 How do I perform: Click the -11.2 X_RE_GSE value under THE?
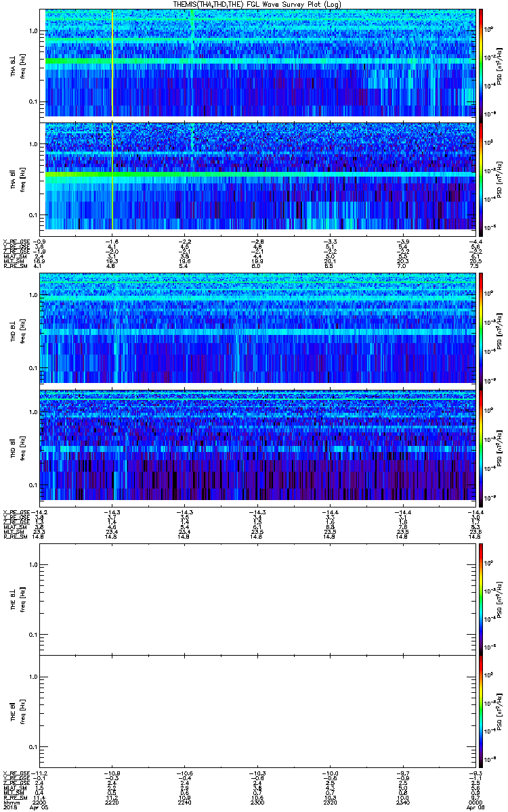coord(39,774)
